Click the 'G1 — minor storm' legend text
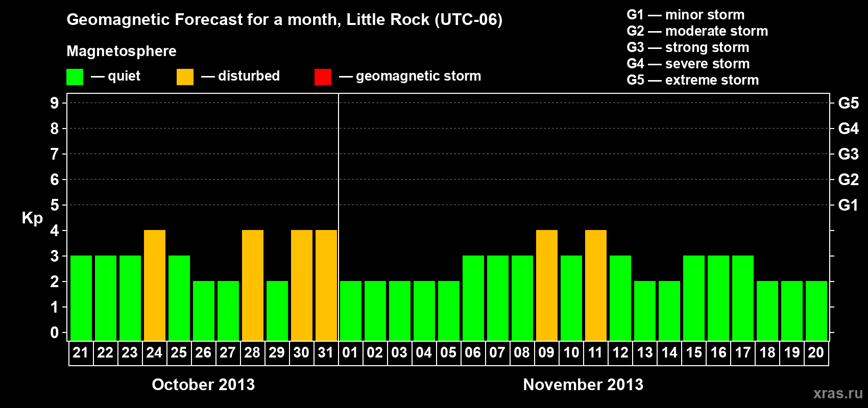This screenshot has height=408, width=868. (686, 15)
